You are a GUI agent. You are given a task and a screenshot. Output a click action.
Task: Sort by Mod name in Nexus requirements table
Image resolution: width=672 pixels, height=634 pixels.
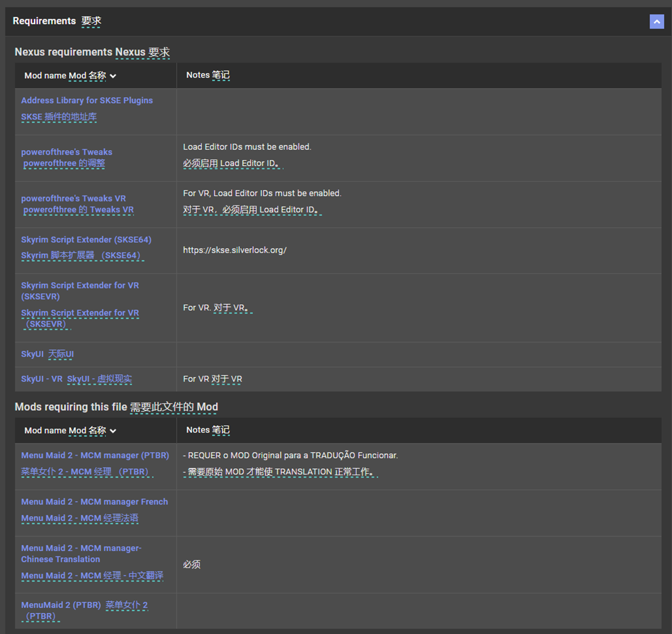click(x=70, y=76)
